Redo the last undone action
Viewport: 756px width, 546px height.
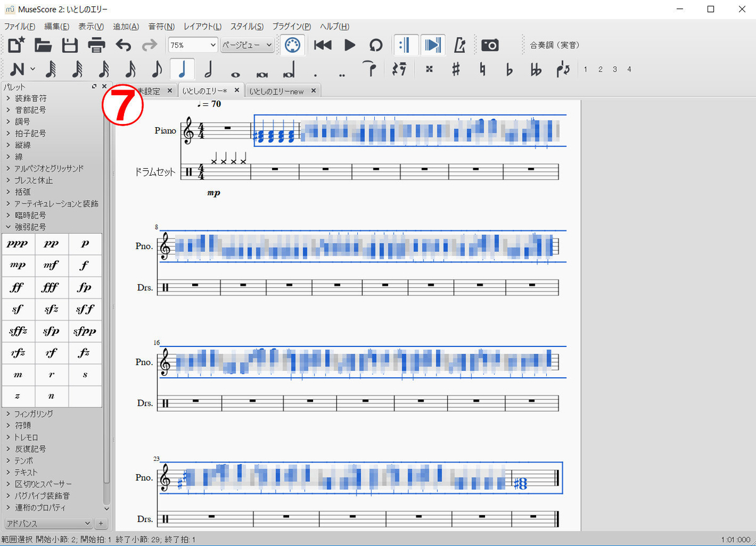click(x=149, y=45)
